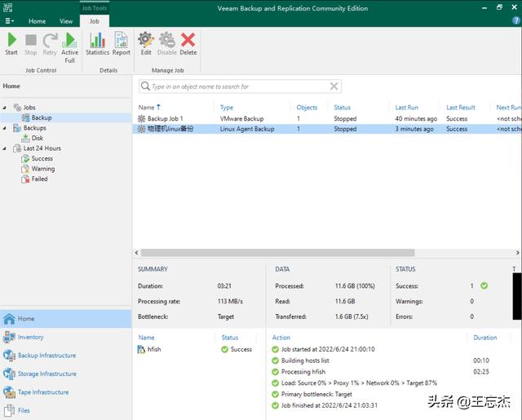Select the Job ribbon tab
Viewport: 522px width, 420px height.
(95, 21)
